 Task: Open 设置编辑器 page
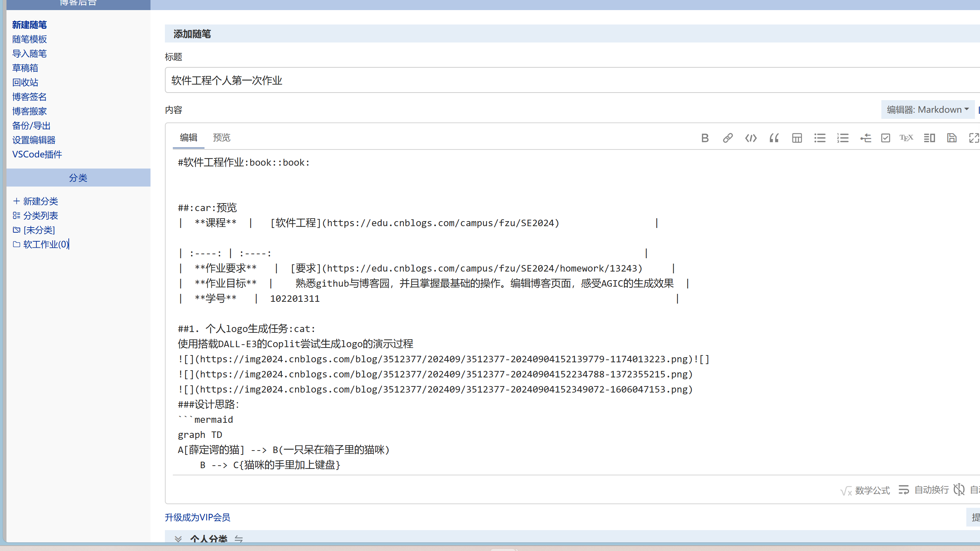(34, 140)
